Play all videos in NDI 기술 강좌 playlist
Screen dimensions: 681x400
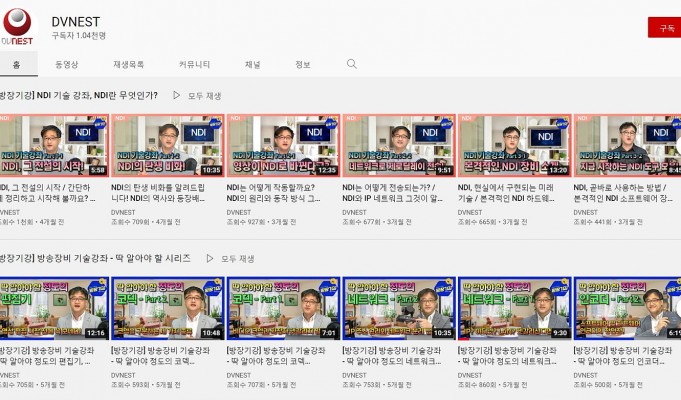pos(197,95)
